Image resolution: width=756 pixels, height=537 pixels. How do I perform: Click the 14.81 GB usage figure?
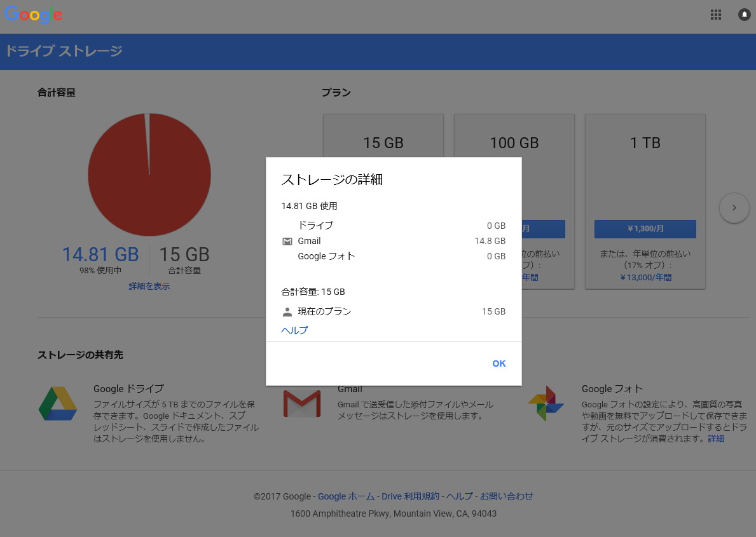pos(100,255)
